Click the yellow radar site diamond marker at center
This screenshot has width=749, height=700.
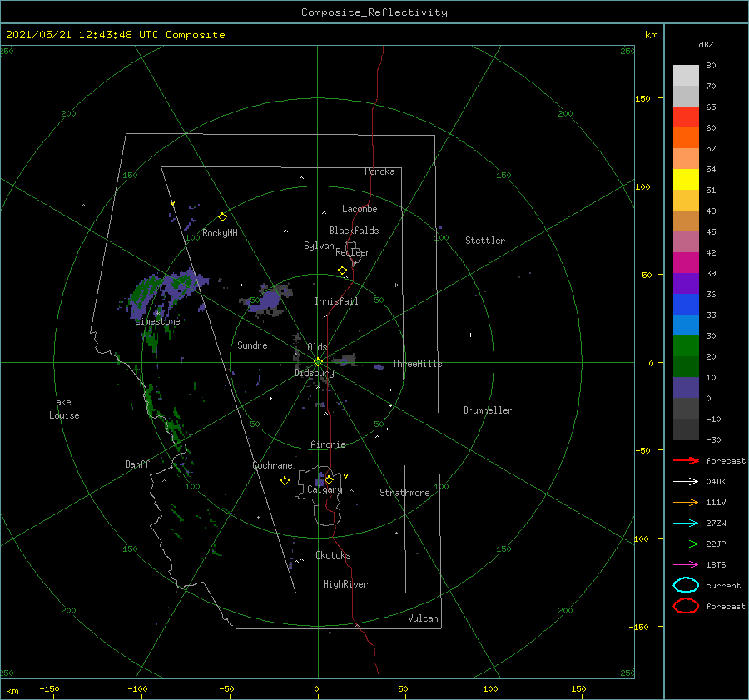tap(318, 362)
